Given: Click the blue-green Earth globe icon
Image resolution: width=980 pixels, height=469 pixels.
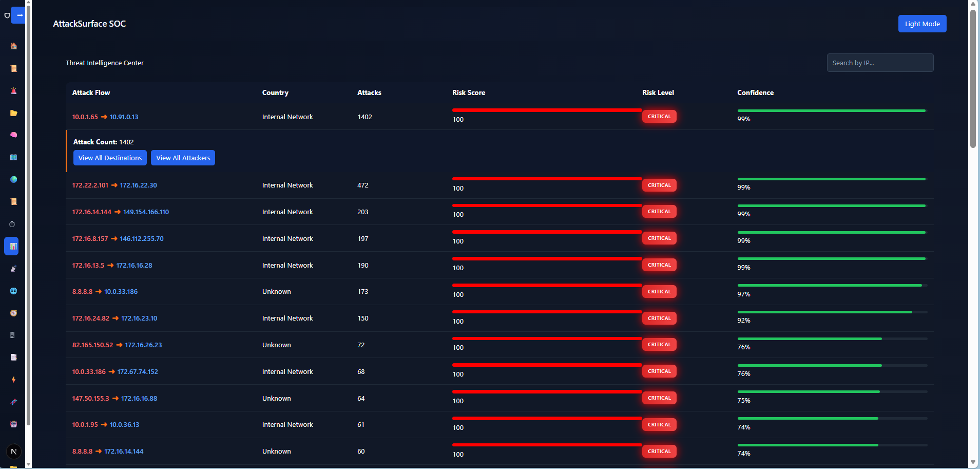Looking at the screenshot, I should pos(14,179).
